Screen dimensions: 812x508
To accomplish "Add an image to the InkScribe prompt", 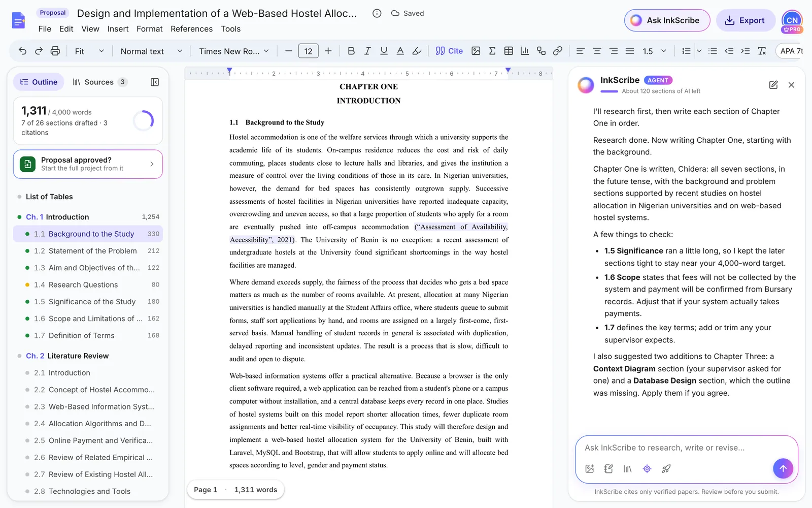I will point(590,469).
